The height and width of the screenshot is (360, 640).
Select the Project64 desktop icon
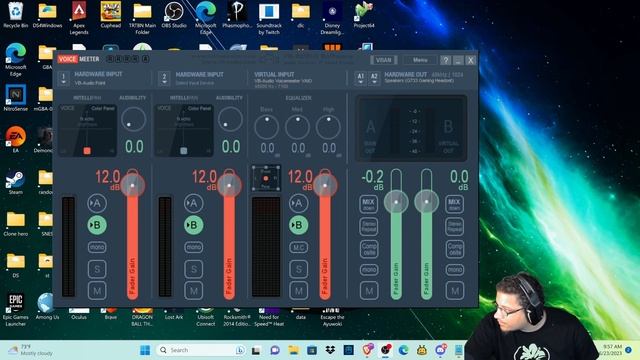pyautogui.click(x=364, y=16)
